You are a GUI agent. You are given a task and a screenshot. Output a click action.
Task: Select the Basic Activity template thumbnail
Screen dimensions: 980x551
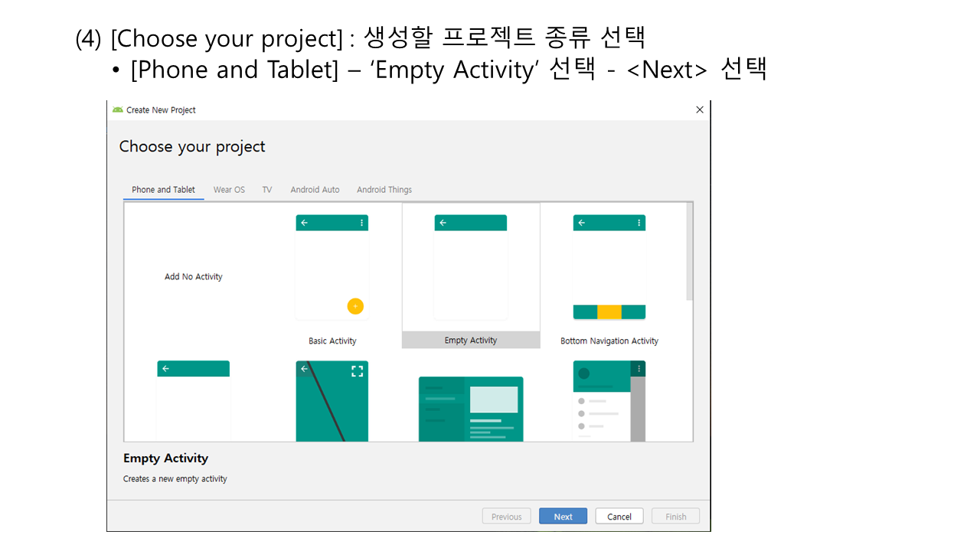click(x=332, y=268)
